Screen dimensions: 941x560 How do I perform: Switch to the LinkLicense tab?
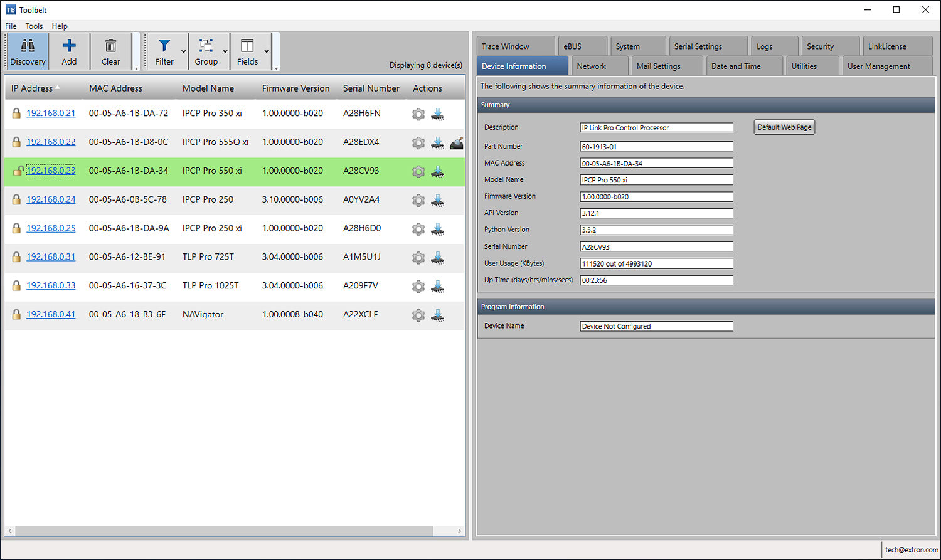click(898, 46)
